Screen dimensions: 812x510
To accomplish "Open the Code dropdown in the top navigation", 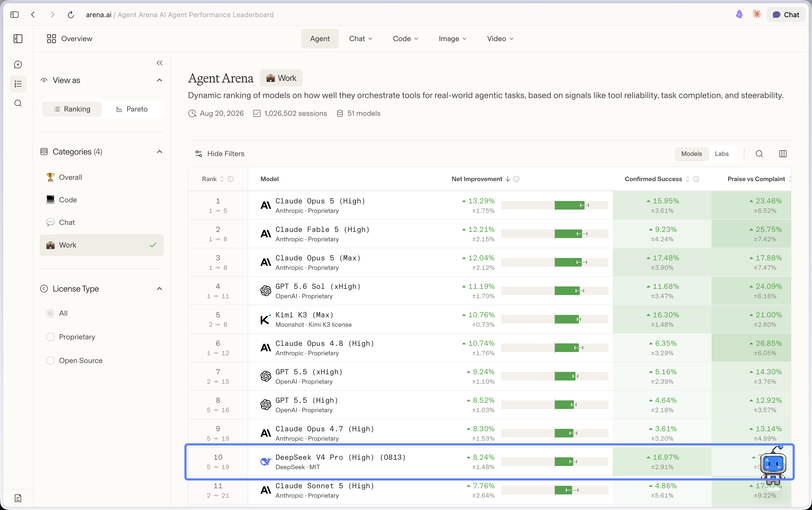I will point(405,39).
